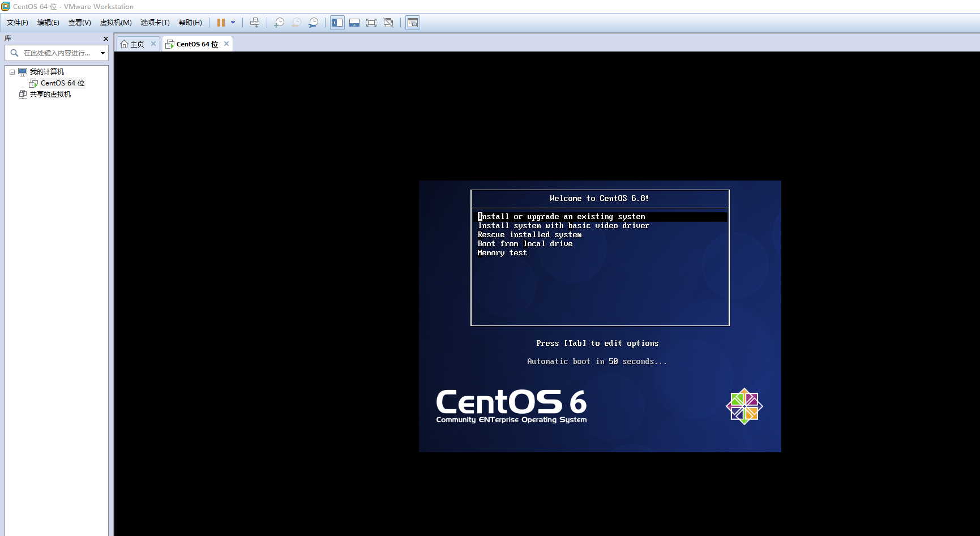
Task: Click the Automatic boot countdown text
Action: tap(597, 362)
